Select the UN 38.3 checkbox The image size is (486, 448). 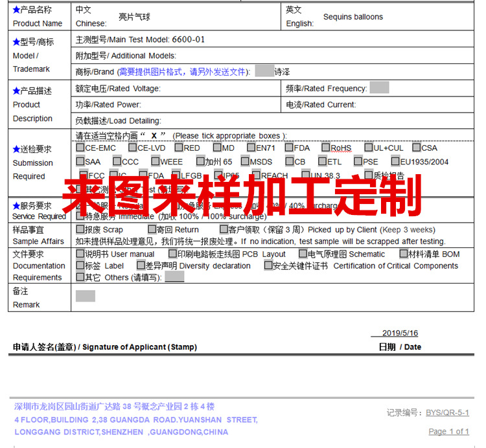pos(306,175)
